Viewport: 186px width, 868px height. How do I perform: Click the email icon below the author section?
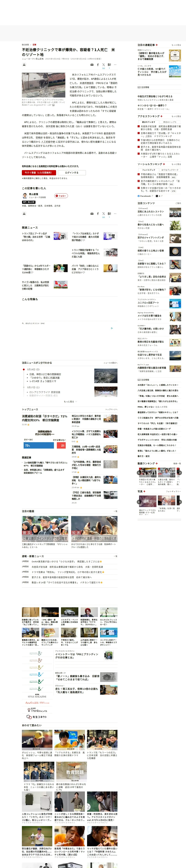point(92,214)
